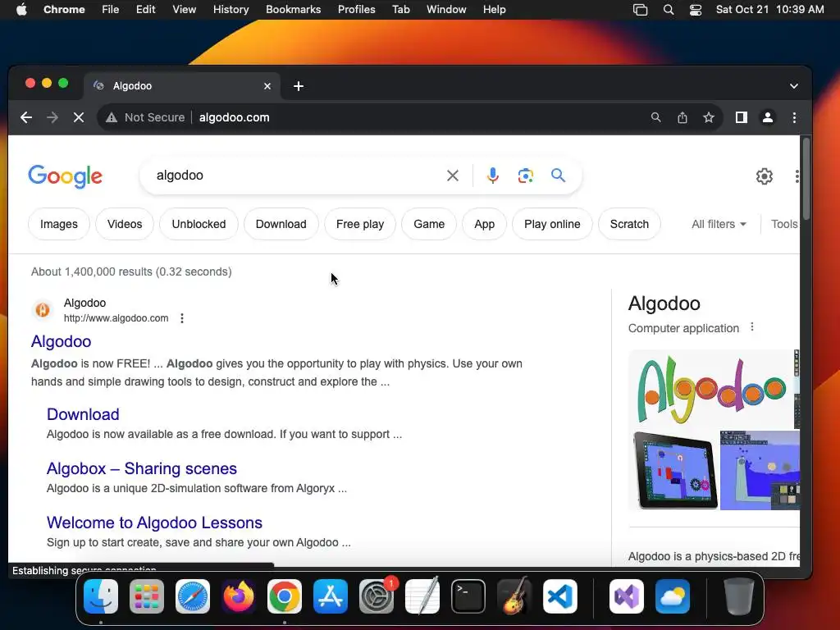Open Launchpad in the Dock
840x630 pixels.
coord(147,596)
